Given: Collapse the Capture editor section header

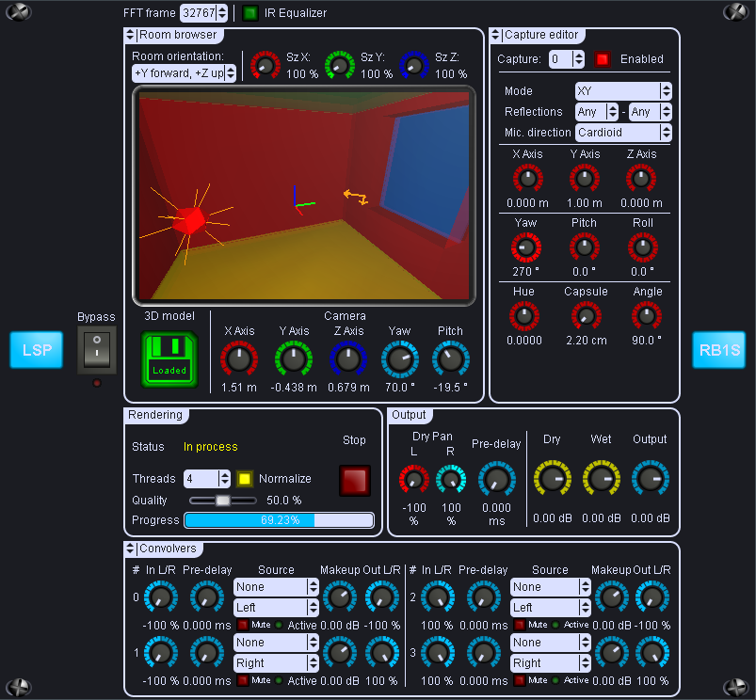Looking at the screenshot, I should click(536, 35).
